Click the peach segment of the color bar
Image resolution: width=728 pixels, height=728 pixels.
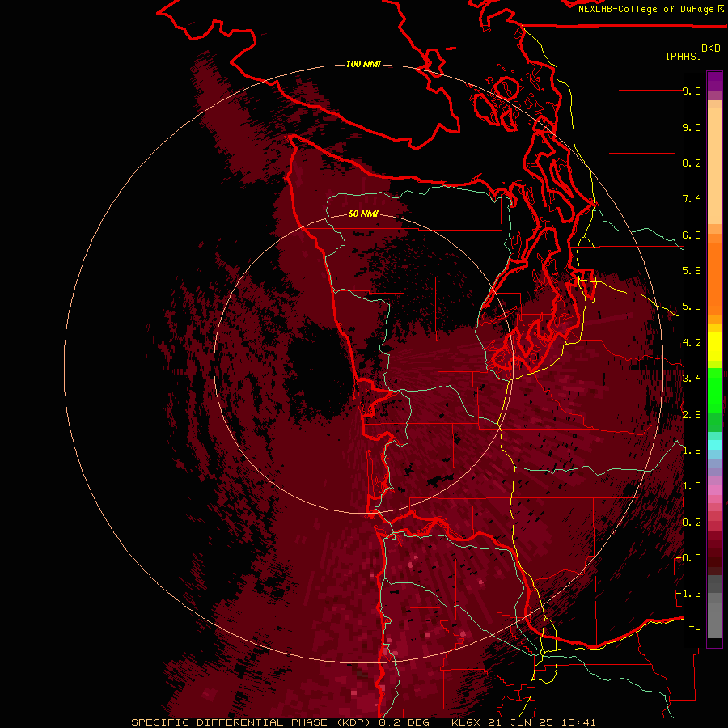coord(714,166)
